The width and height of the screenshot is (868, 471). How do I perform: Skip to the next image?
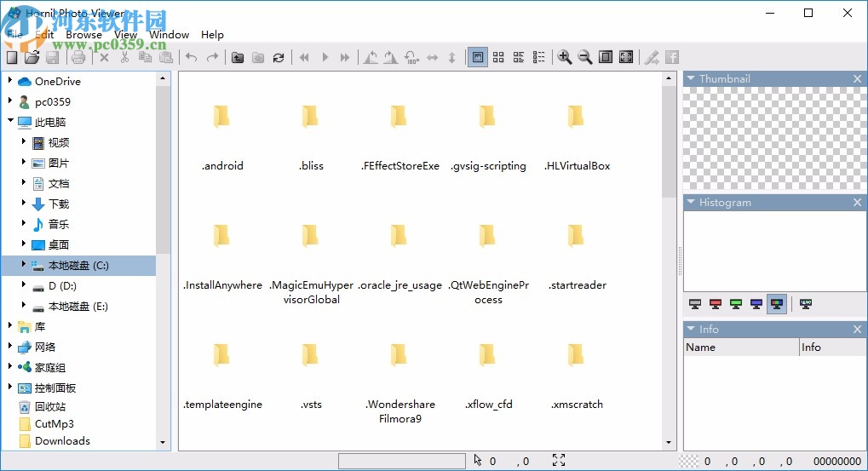pos(345,57)
